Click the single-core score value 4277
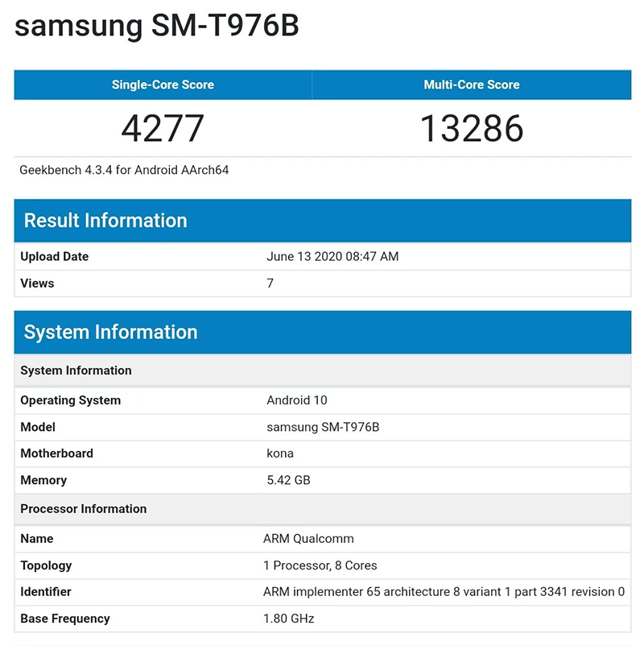644x646 pixels. 163,129
